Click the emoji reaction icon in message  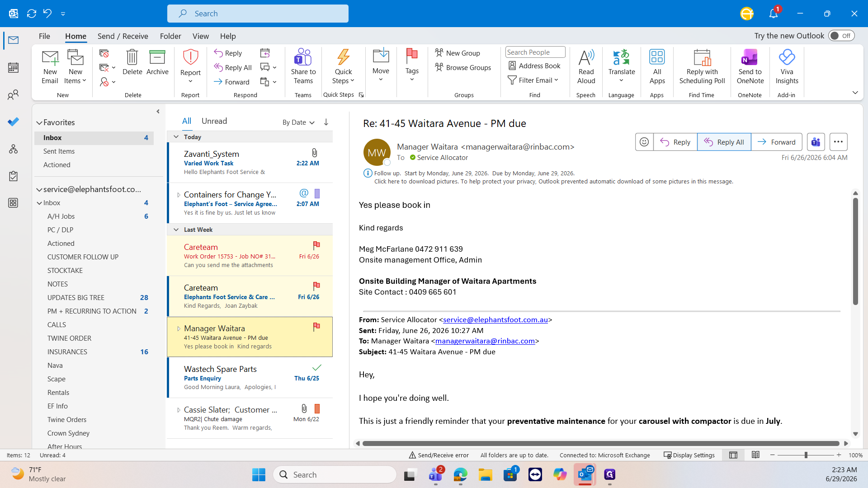coord(644,142)
